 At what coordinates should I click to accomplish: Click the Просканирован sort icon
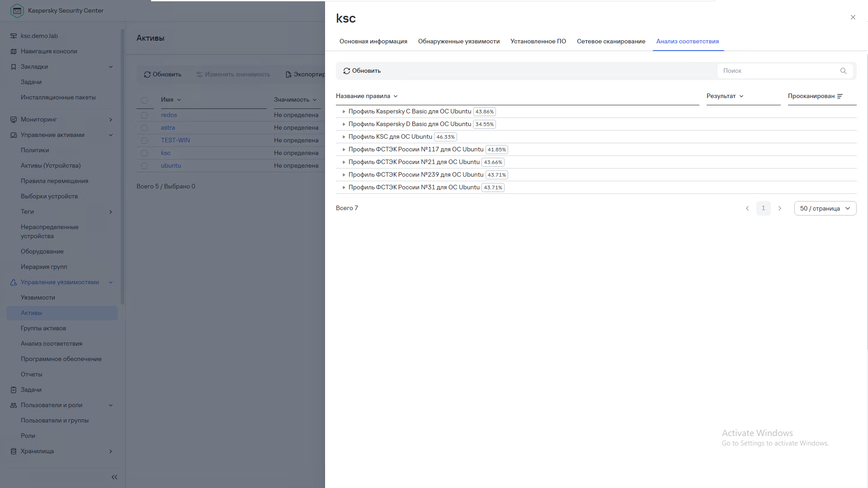[x=840, y=96]
